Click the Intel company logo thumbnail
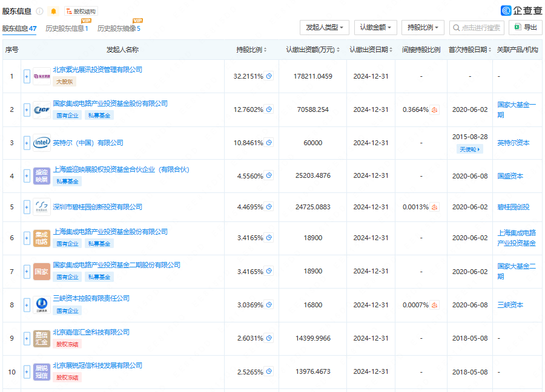This screenshot has height=392, width=545. tap(42, 143)
